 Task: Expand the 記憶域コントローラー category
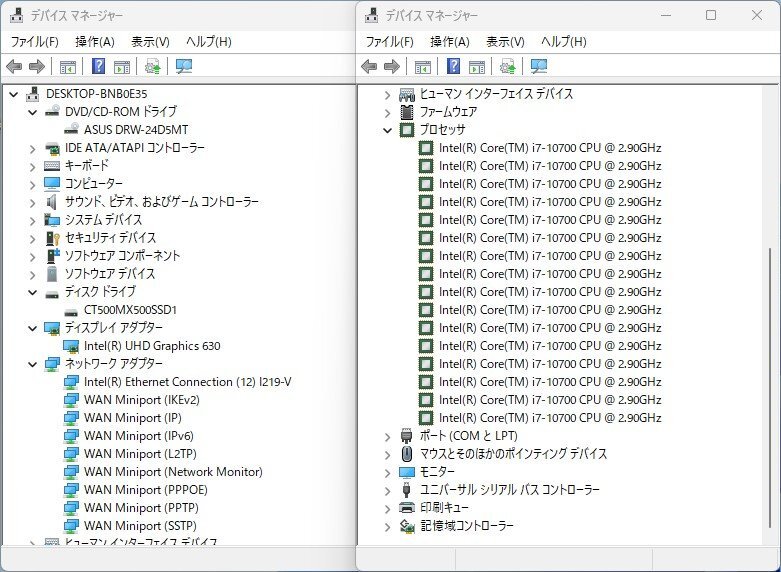[x=388, y=527]
